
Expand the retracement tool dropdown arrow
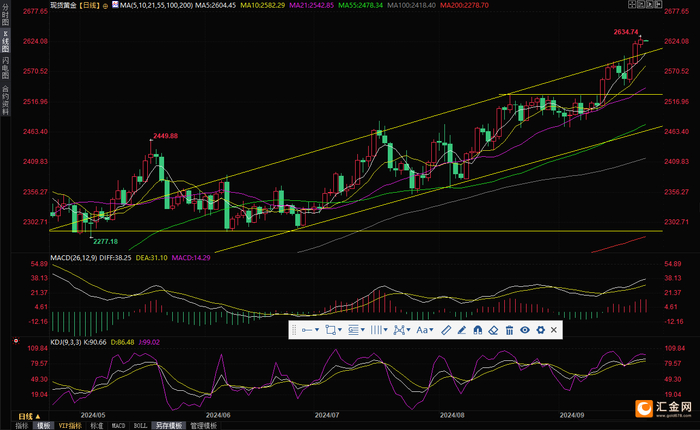(362, 330)
